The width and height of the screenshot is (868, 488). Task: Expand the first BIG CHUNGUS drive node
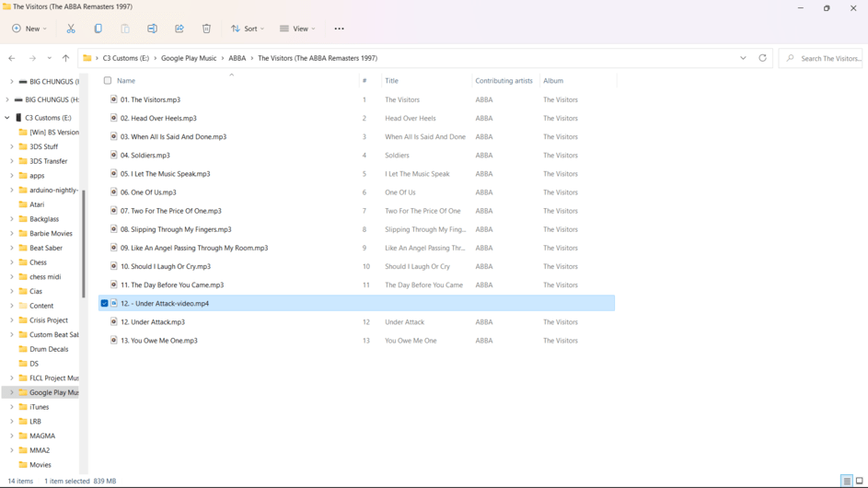tap(12, 82)
